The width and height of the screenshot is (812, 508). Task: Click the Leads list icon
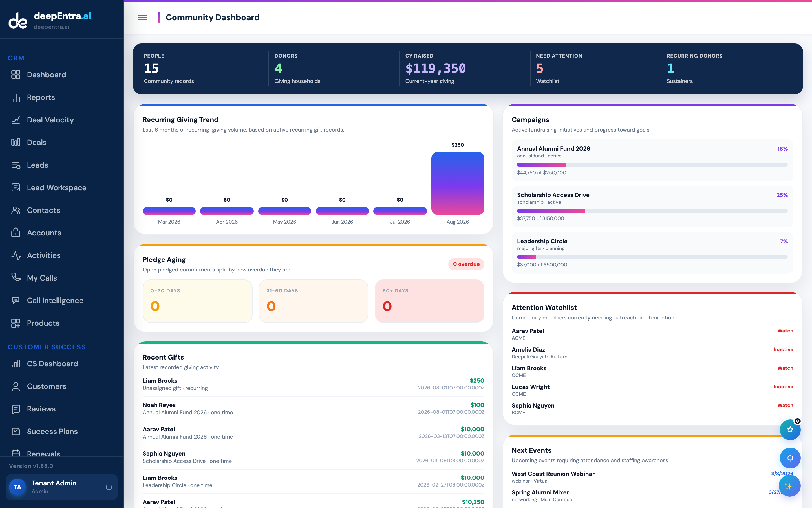[x=16, y=165]
